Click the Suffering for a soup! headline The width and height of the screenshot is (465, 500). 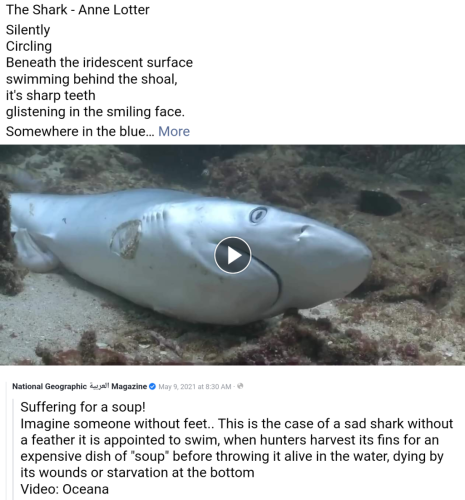pyautogui.click(x=83, y=407)
